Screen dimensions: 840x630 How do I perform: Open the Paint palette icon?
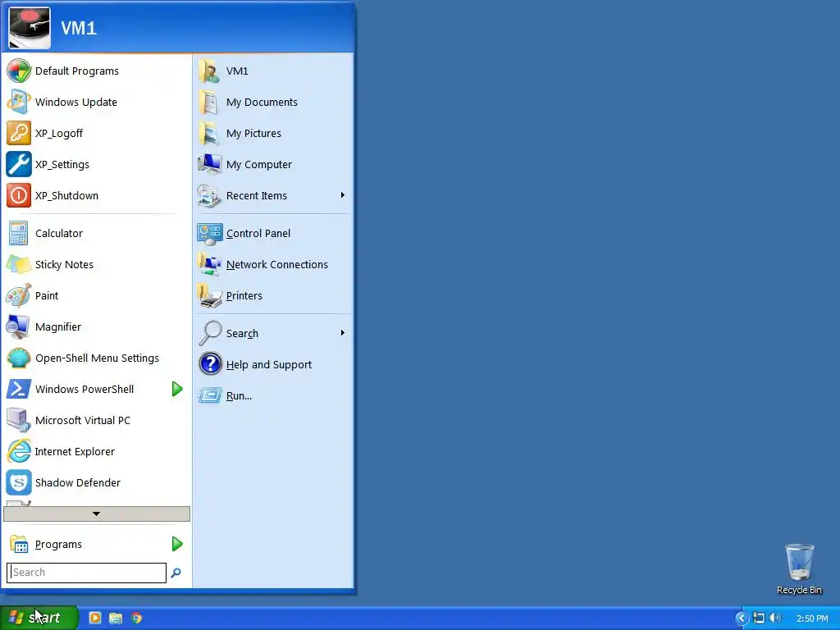pyautogui.click(x=19, y=295)
